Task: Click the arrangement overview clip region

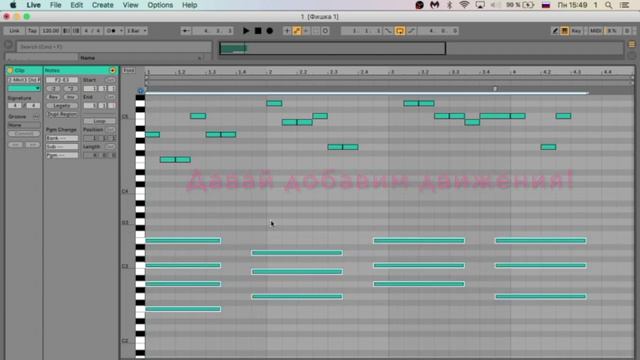Action: click(x=233, y=49)
